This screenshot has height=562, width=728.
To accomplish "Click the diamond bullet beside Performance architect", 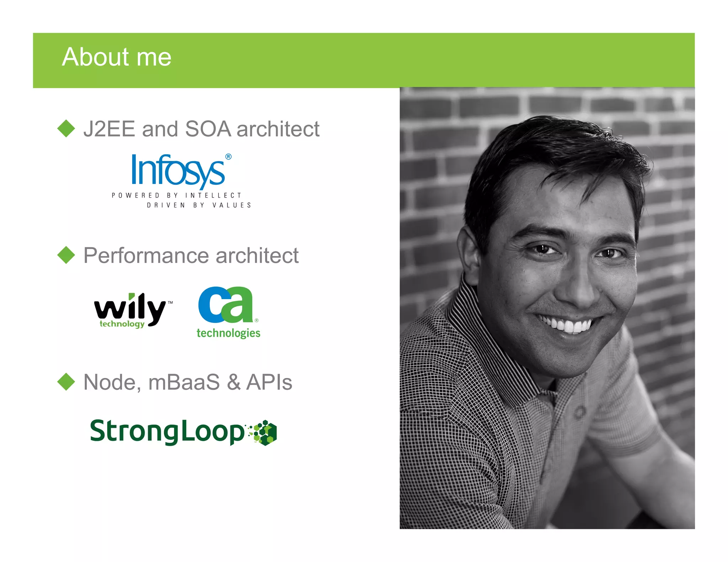I will 66,255.
